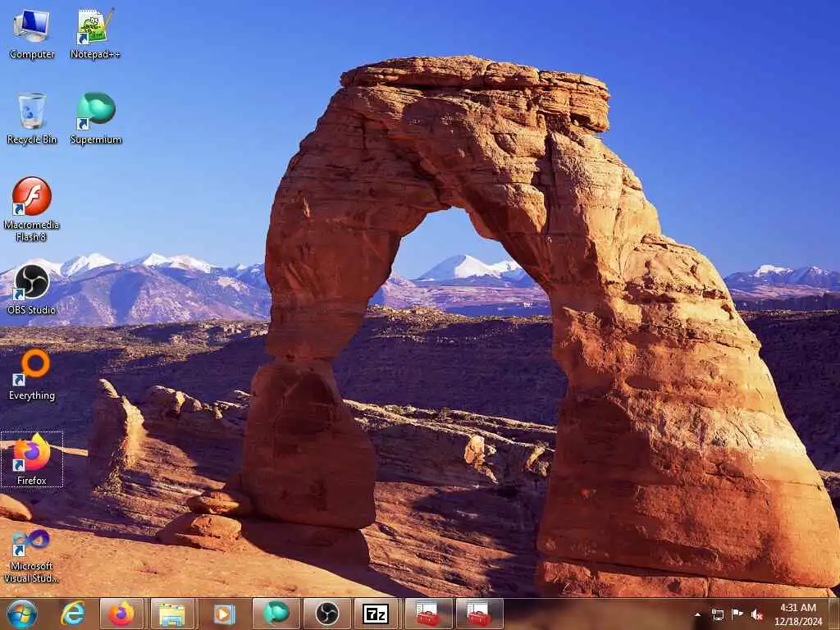
Task: Open OBS Studio from the taskbar
Action: (326, 614)
